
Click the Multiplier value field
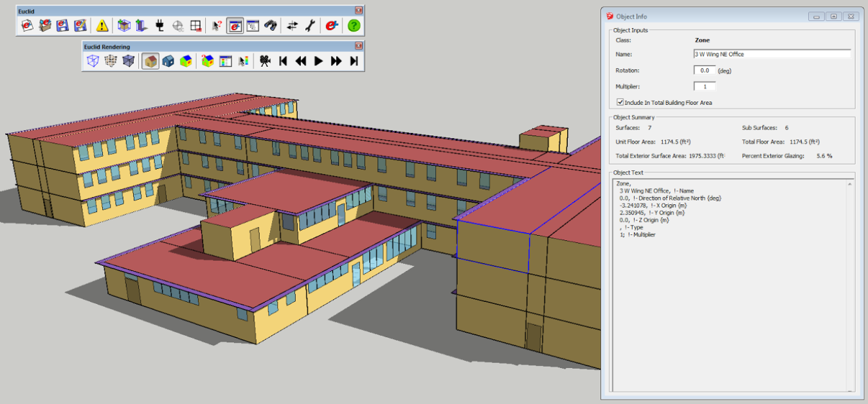(x=705, y=86)
